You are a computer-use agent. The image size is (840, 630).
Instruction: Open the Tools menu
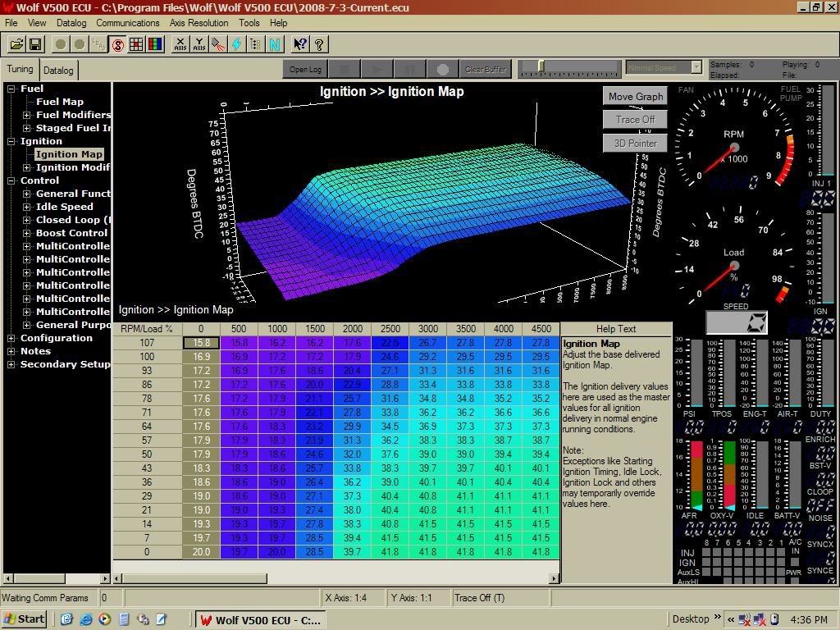(249, 23)
